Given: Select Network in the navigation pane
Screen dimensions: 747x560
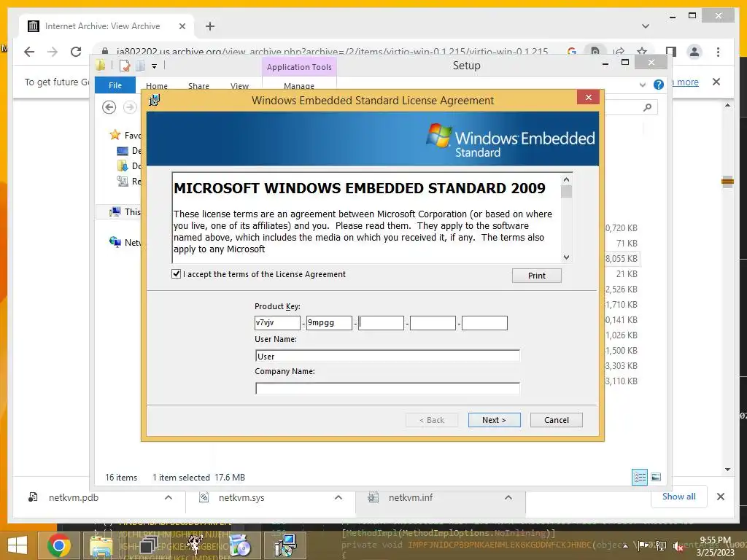Looking at the screenshot, I should coord(124,242).
